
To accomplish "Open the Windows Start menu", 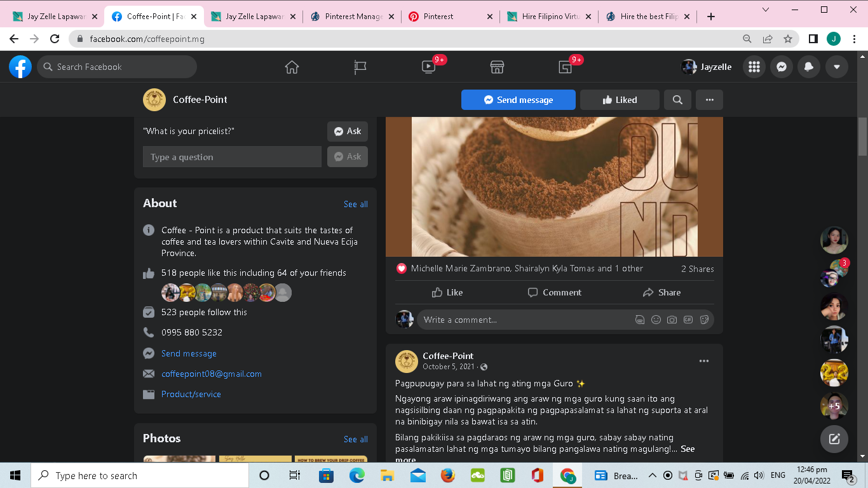I will point(15,475).
